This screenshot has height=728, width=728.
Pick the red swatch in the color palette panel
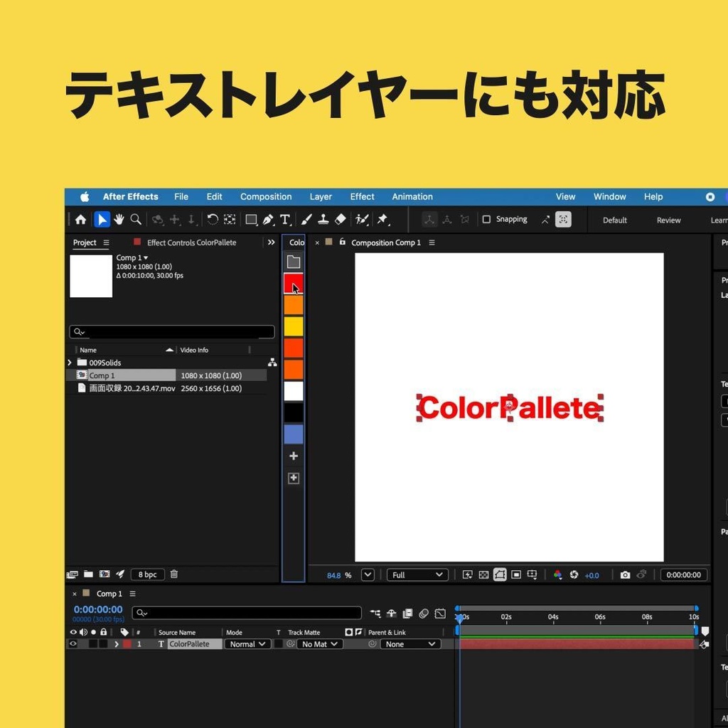click(x=294, y=283)
